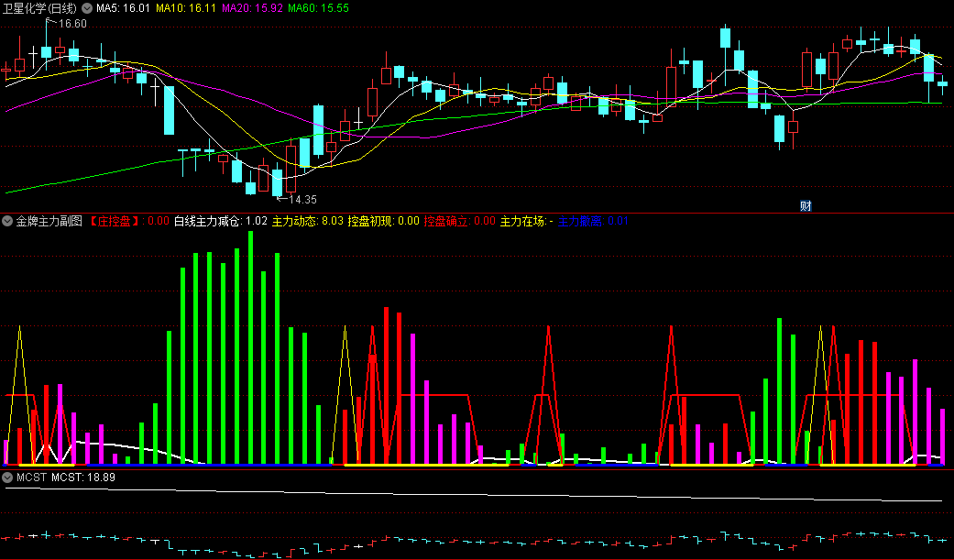Expand dropdown beside 金牌主力副图 indicator
Image resolution: width=954 pixels, height=560 pixels.
click(8, 221)
